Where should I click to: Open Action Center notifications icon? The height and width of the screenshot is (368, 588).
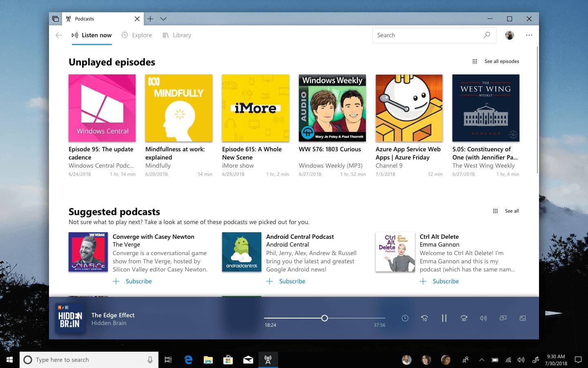(578, 360)
